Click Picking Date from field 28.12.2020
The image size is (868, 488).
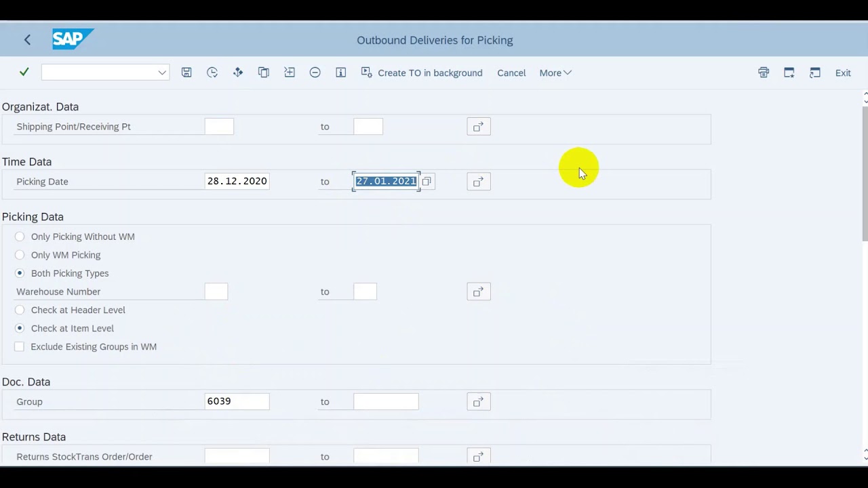point(237,181)
